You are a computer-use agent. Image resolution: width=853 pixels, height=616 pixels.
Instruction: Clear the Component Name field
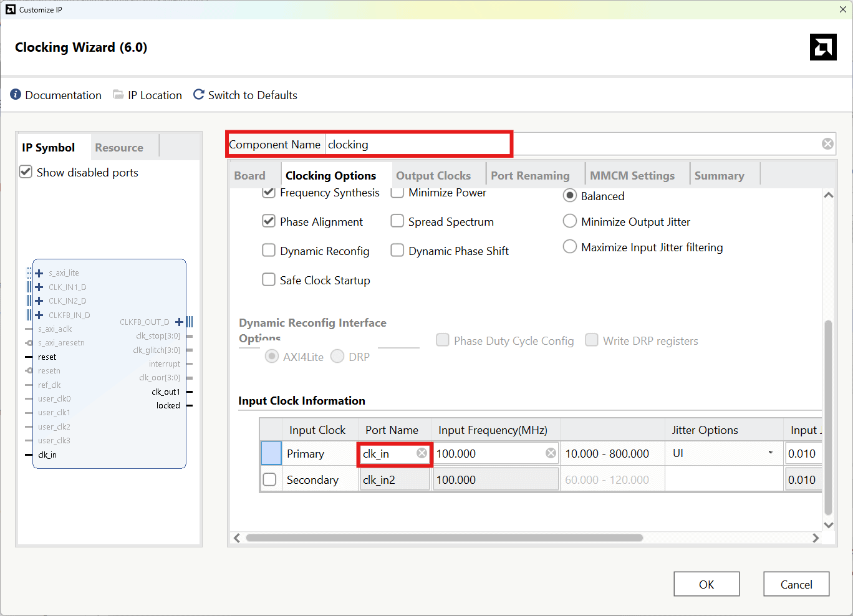(x=827, y=144)
